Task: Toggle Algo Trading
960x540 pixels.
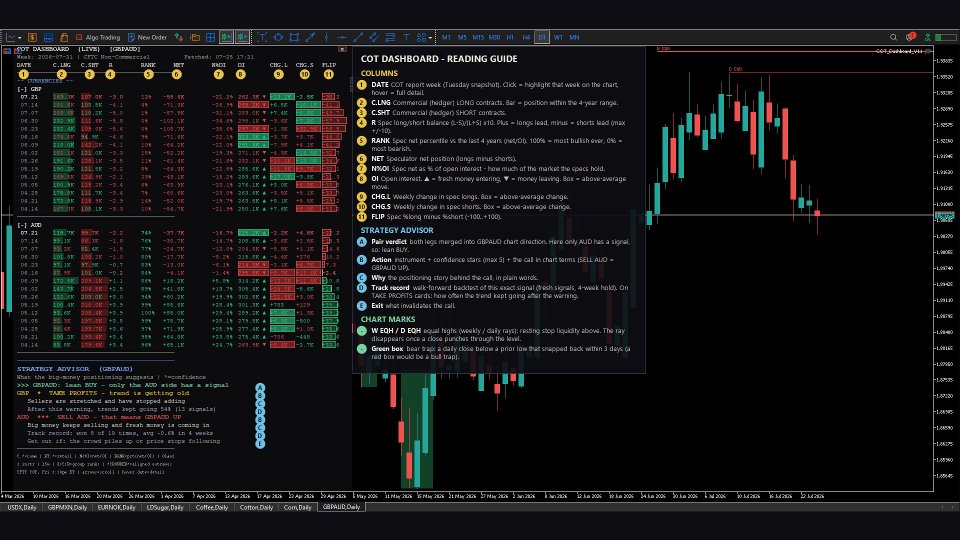Action: point(98,37)
